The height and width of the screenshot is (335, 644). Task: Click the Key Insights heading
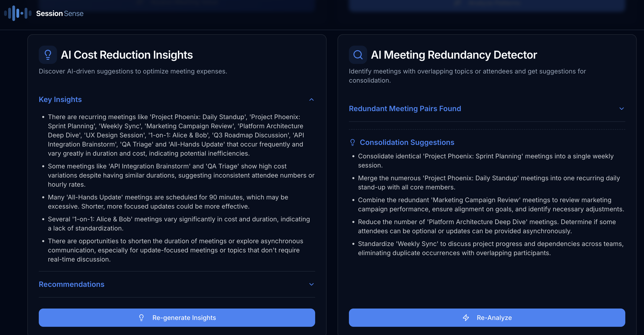pos(60,99)
